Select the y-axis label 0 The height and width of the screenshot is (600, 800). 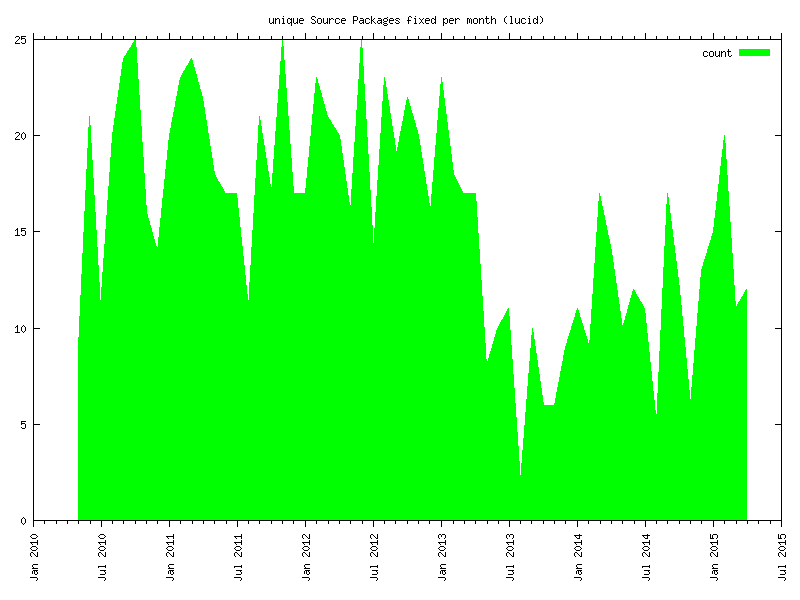pos(23,521)
